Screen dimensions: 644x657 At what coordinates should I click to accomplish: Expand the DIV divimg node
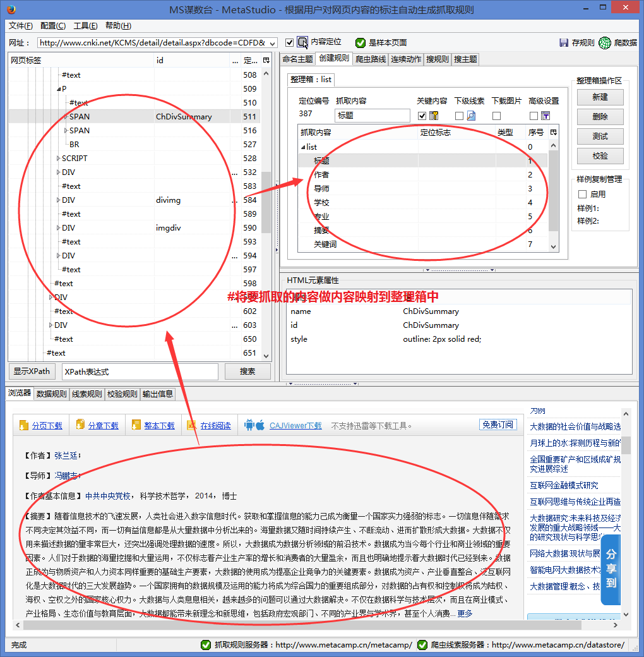[58, 200]
